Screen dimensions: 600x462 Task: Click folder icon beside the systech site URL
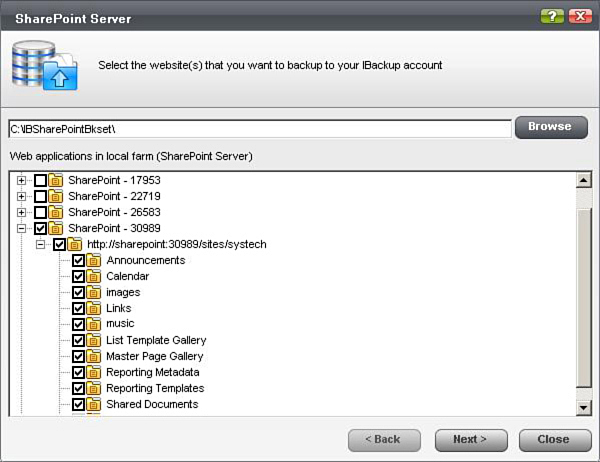coord(75,244)
